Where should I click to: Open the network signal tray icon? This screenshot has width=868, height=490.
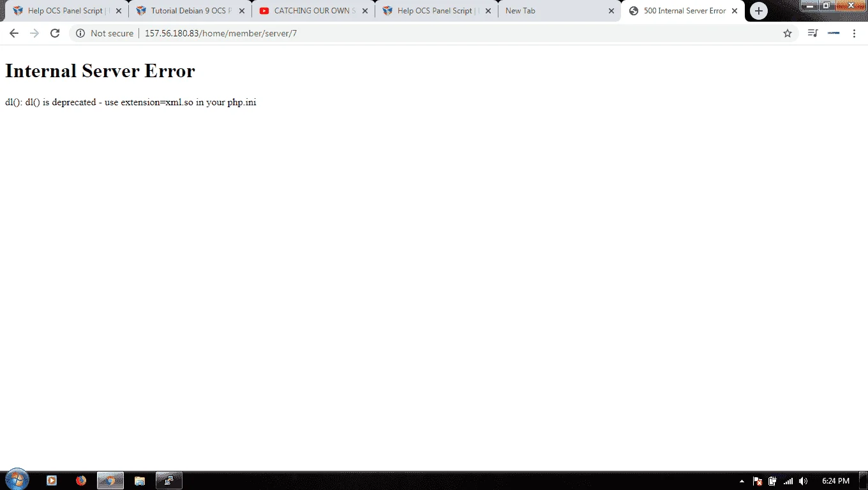pos(788,481)
